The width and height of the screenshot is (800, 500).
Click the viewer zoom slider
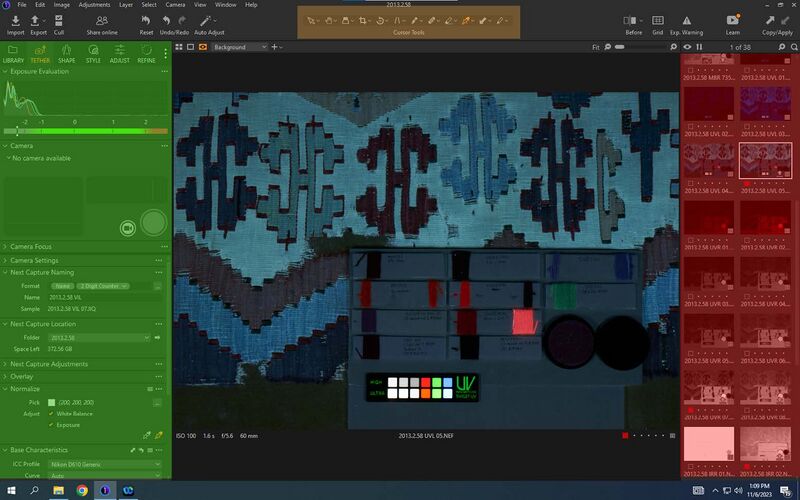642,47
